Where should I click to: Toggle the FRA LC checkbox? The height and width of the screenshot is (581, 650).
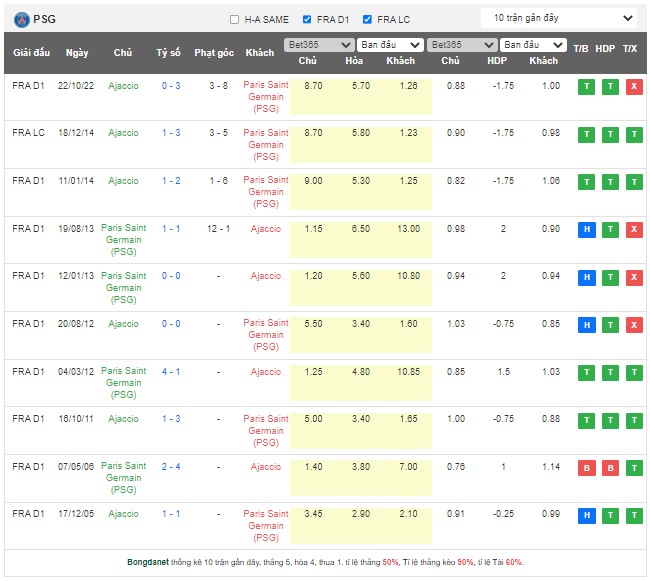click(367, 19)
